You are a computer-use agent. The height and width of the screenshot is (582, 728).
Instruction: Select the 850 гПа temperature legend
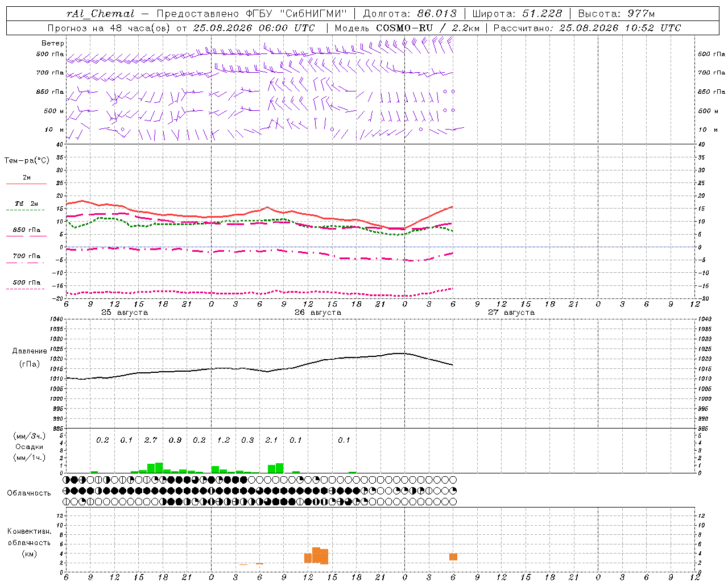click(x=26, y=232)
